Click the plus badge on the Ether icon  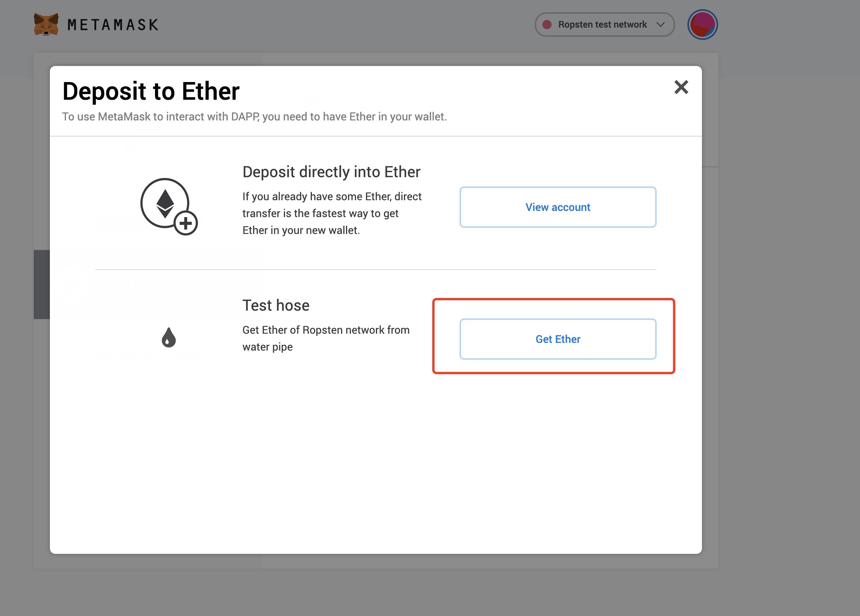tap(186, 223)
